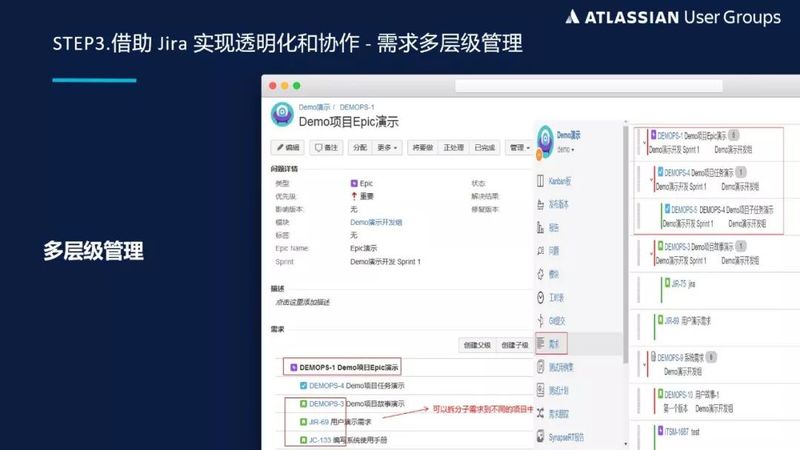Click green story icon of JIR-75 list row
The width and height of the screenshot is (800, 450).
(667, 283)
